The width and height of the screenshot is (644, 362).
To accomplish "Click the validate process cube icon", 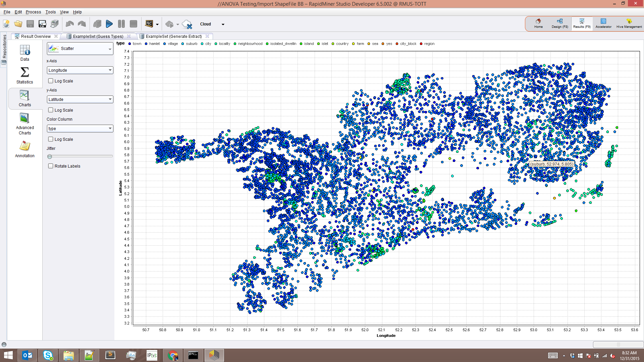I will [x=97, y=24].
